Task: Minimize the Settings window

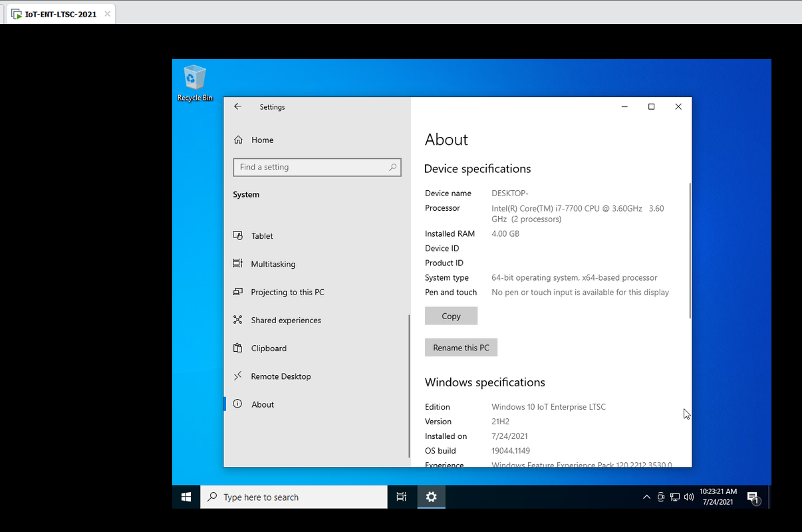Action: (625, 106)
